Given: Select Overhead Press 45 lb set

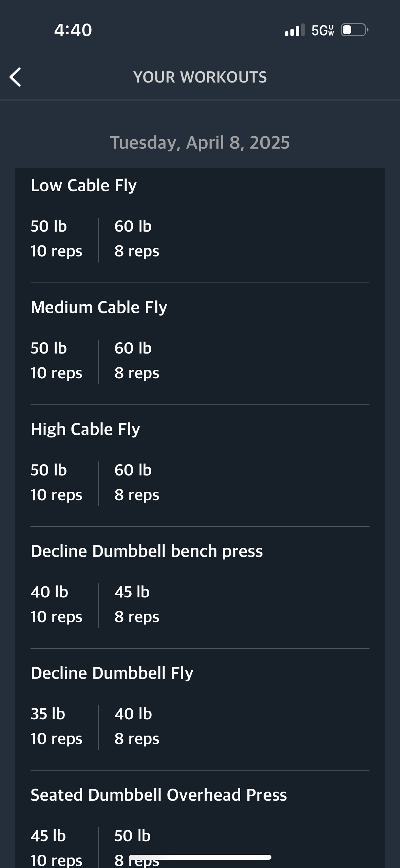Looking at the screenshot, I should pos(56,848).
